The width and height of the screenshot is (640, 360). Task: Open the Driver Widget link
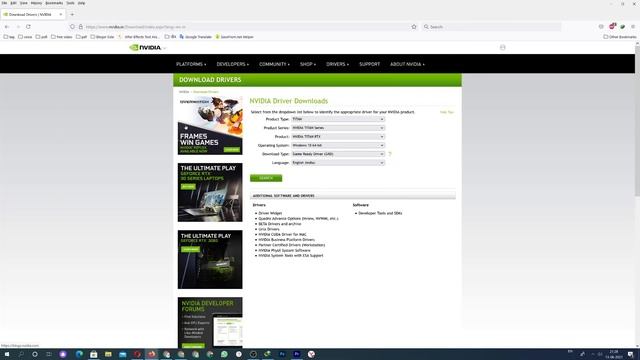point(270,213)
